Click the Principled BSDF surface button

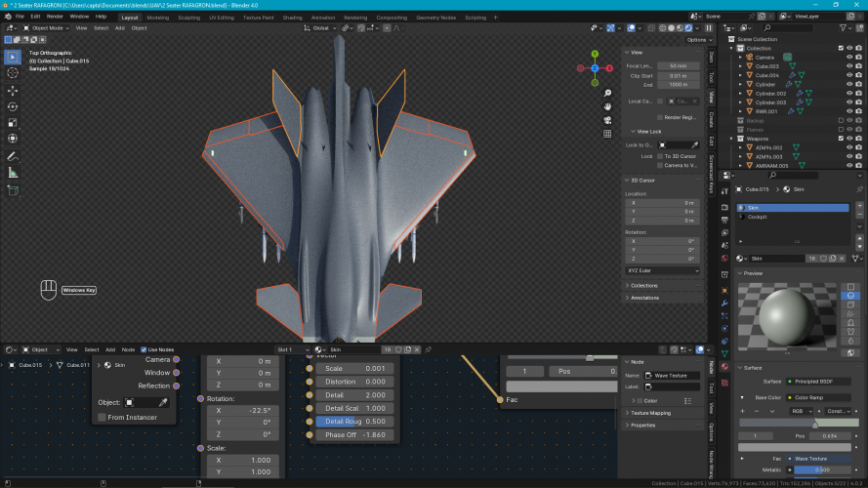coord(818,382)
